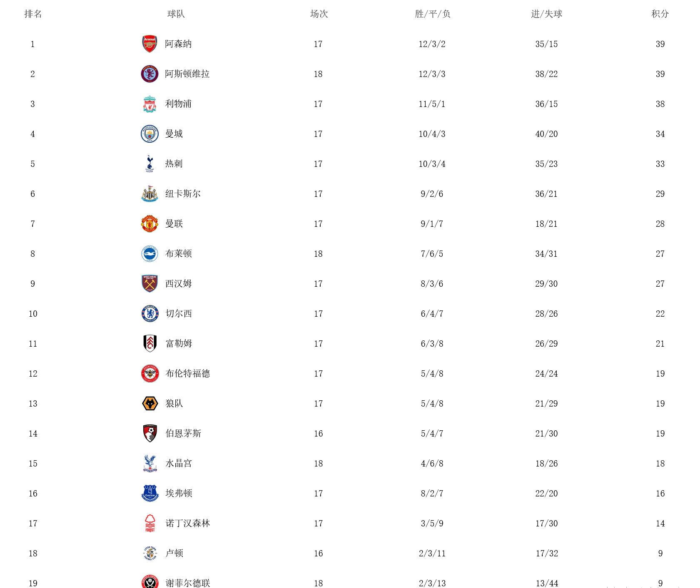The image size is (700, 588).
Task: Click the Chelsea lion crest
Action: [x=150, y=313]
